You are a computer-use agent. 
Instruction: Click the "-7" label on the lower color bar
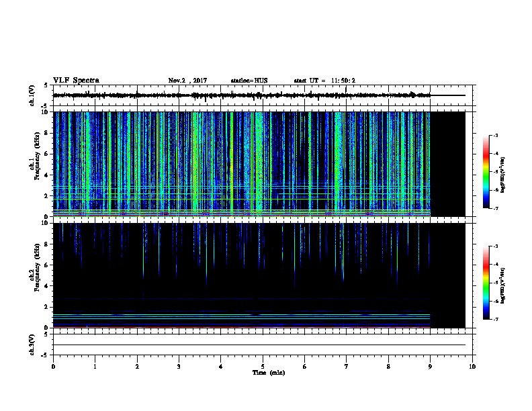495,320
